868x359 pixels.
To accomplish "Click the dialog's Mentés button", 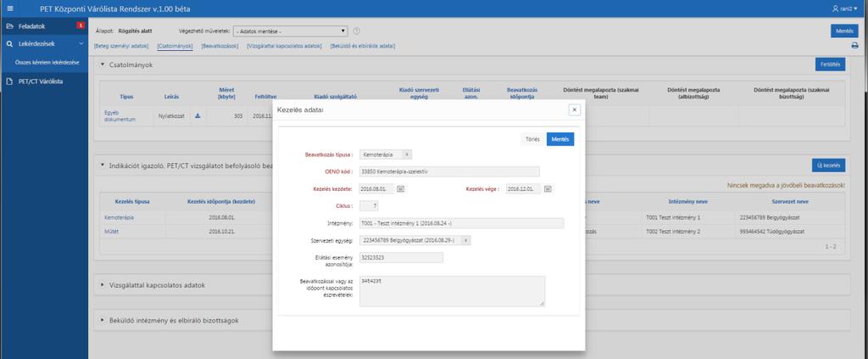I will [x=560, y=139].
